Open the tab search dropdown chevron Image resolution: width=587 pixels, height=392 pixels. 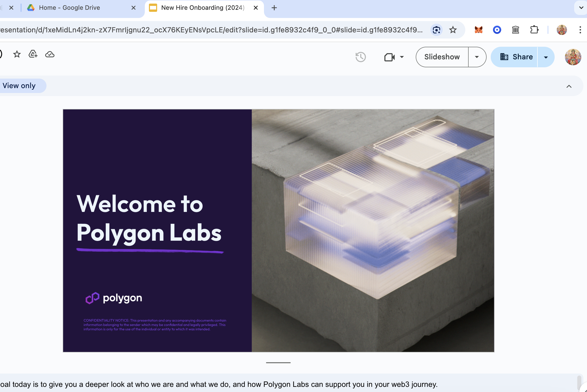point(581,8)
